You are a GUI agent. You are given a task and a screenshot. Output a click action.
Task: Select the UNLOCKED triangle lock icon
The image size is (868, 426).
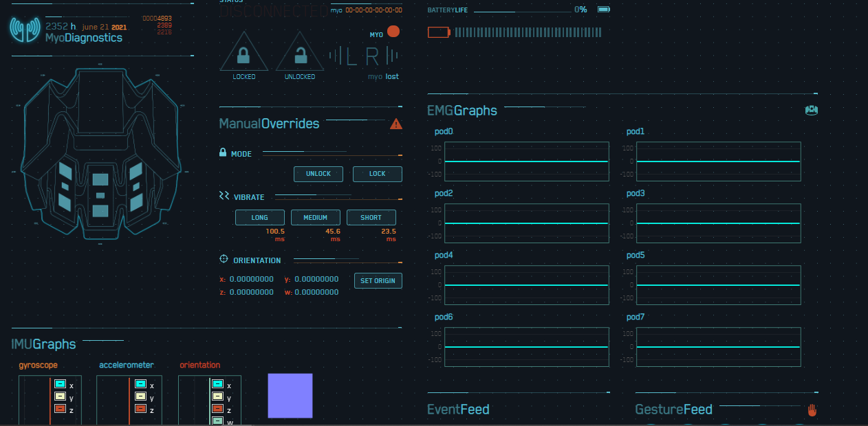299,54
